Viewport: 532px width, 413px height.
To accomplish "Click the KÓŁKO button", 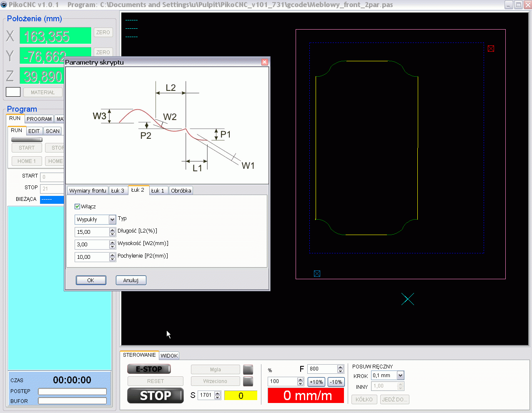I will click(364, 399).
